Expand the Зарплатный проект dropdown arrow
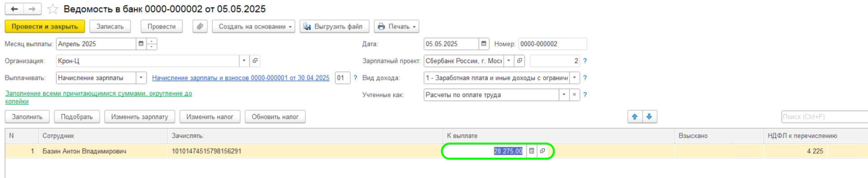868x178 pixels. pyautogui.click(x=509, y=61)
